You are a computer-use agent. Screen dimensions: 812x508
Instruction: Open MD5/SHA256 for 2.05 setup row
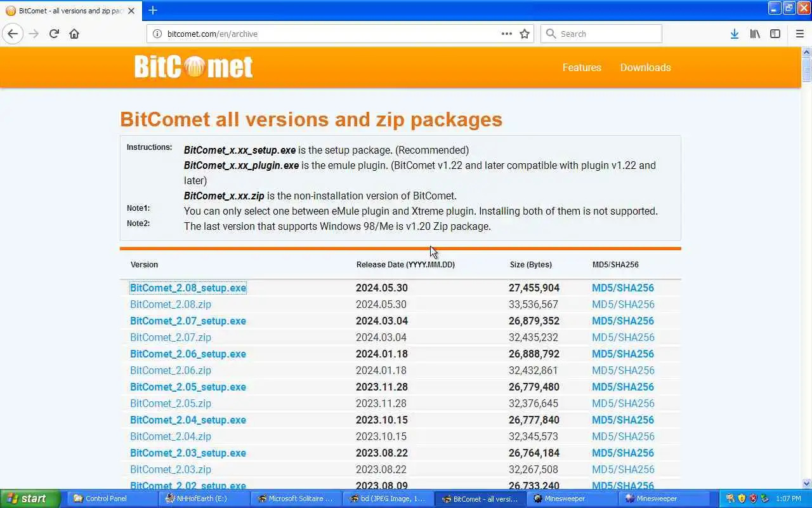623,387
